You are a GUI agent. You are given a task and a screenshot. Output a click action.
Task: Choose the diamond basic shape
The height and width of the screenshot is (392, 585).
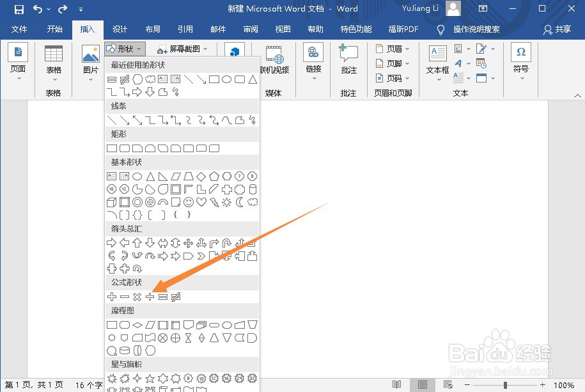click(201, 176)
